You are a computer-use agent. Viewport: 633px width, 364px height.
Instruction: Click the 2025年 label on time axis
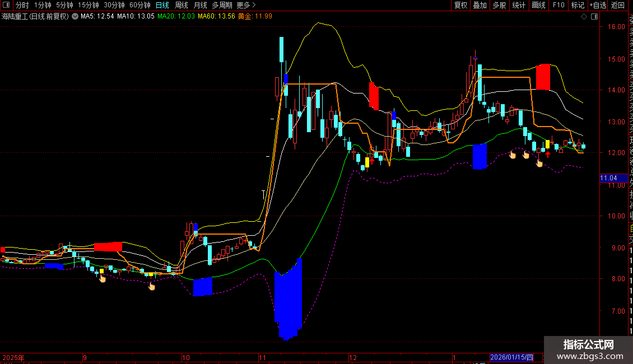13,357
